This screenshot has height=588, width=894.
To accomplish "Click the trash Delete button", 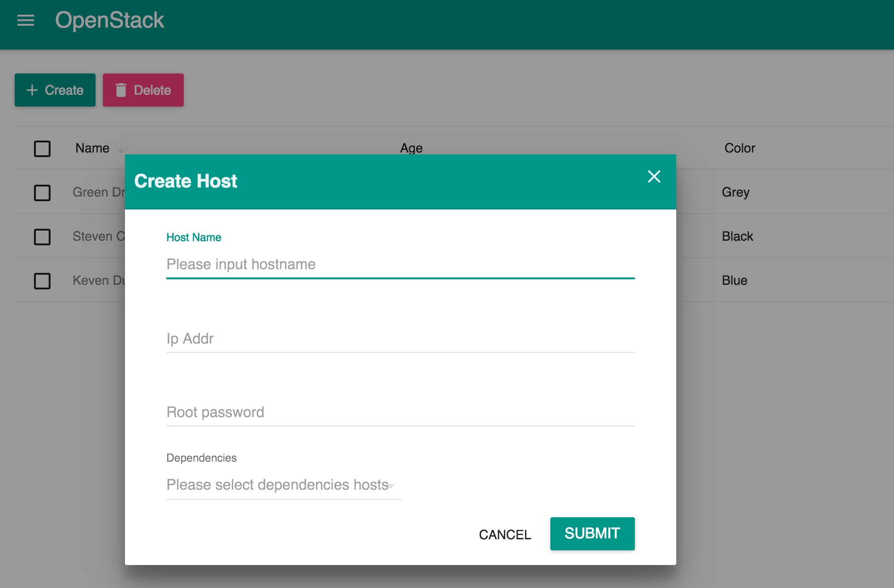I will 143,90.
